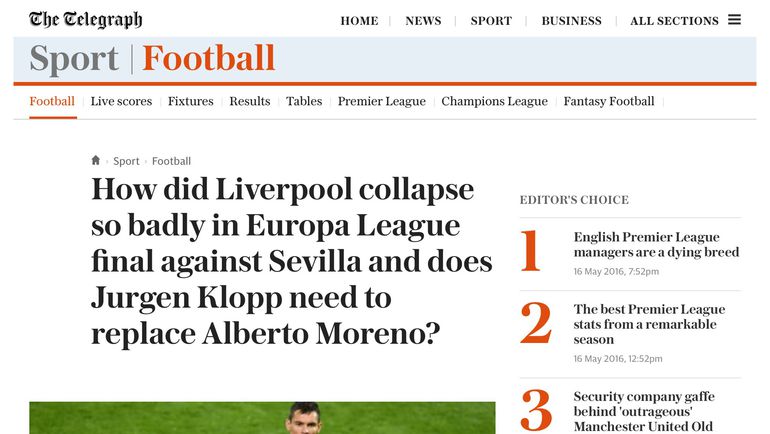Open the All Sections hamburger menu
The image size is (770, 434).
[x=734, y=20]
